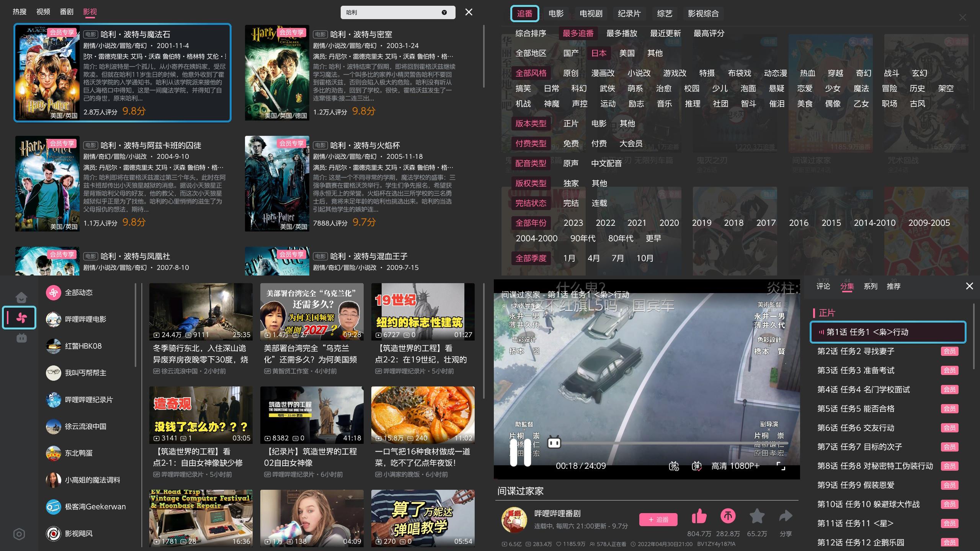Open settings gear at bottom of sidebar
Screen dimensions: 980x551
pos(18,534)
